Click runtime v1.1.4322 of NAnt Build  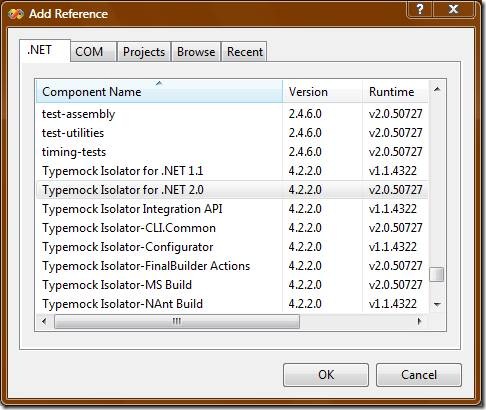click(393, 304)
